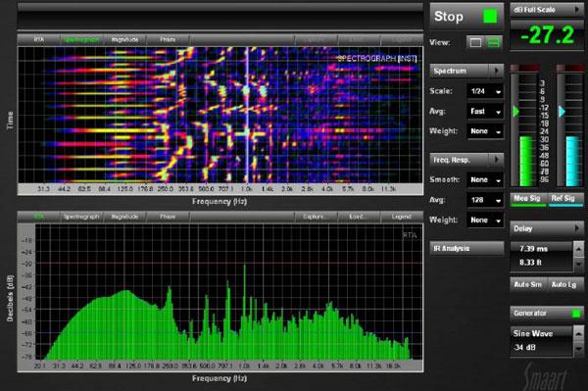Open the Smooth None dropdown
This screenshot has height=391, width=588.
point(485,180)
